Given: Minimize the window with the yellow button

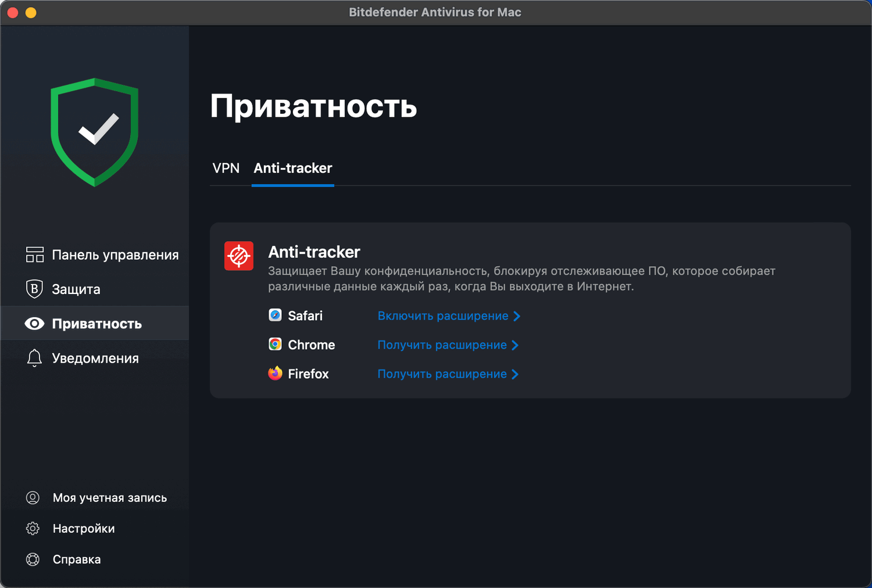Looking at the screenshot, I should pos(31,12).
